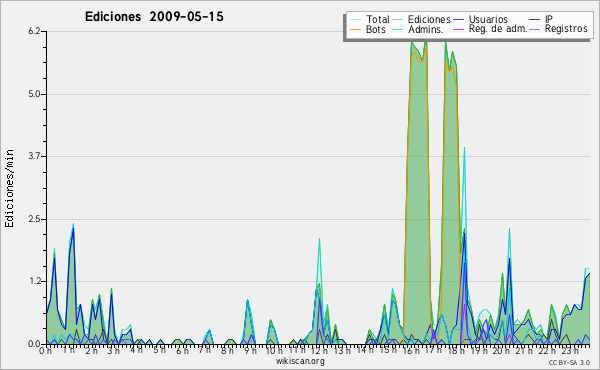Click the Total legend label
Screen dimensions: 600x370
point(377,19)
